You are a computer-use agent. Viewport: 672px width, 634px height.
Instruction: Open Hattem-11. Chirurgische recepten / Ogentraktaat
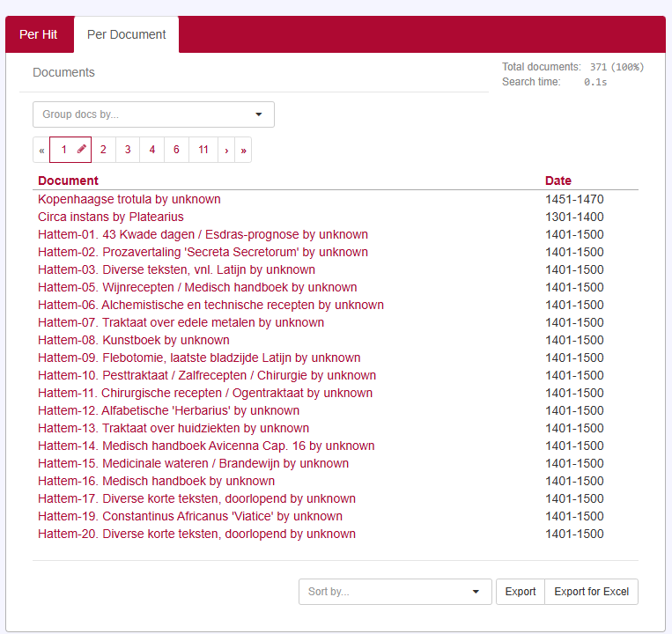pyautogui.click(x=205, y=393)
